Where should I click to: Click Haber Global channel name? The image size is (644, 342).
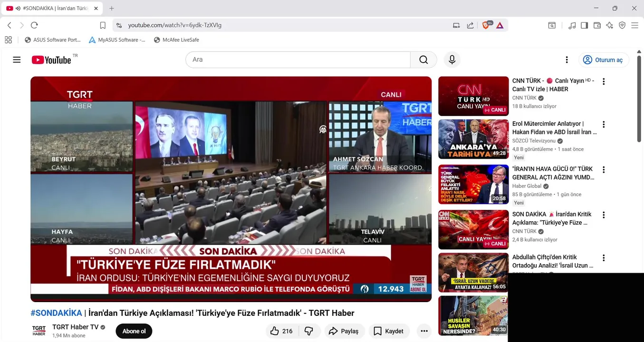[x=527, y=186]
